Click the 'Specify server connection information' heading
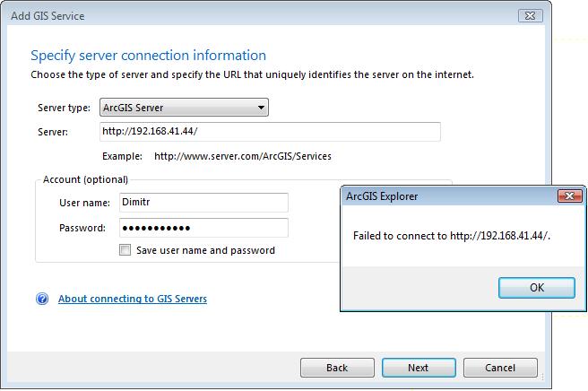Screen dimensions: 588x391 point(148,56)
